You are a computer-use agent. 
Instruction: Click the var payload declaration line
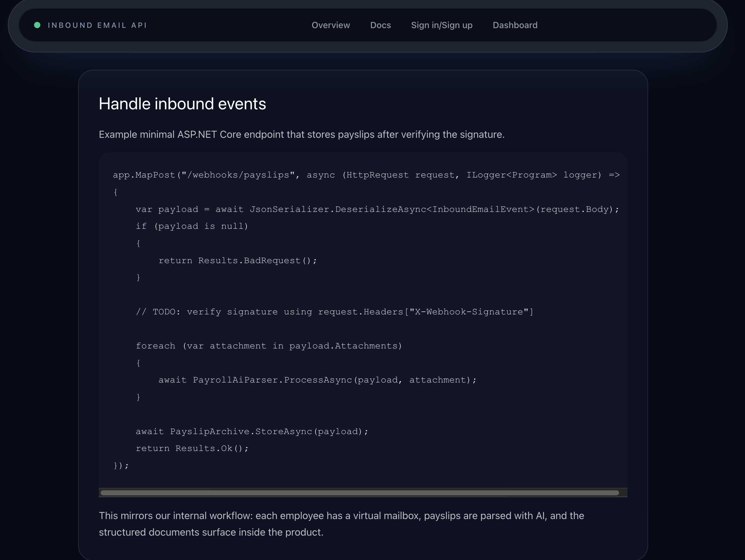coord(377,209)
